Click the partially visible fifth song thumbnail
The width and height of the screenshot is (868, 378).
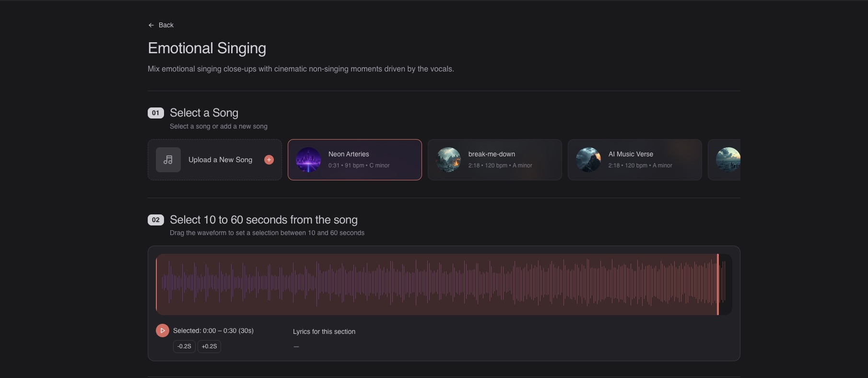pos(728,160)
